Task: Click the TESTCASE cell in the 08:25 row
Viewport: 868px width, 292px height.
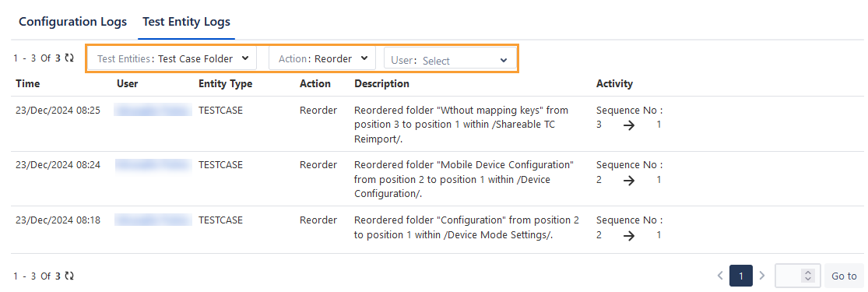Action: [x=221, y=111]
